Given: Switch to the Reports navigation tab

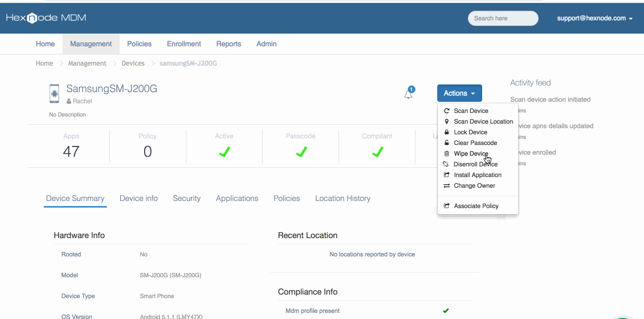Looking at the screenshot, I should coord(229,44).
